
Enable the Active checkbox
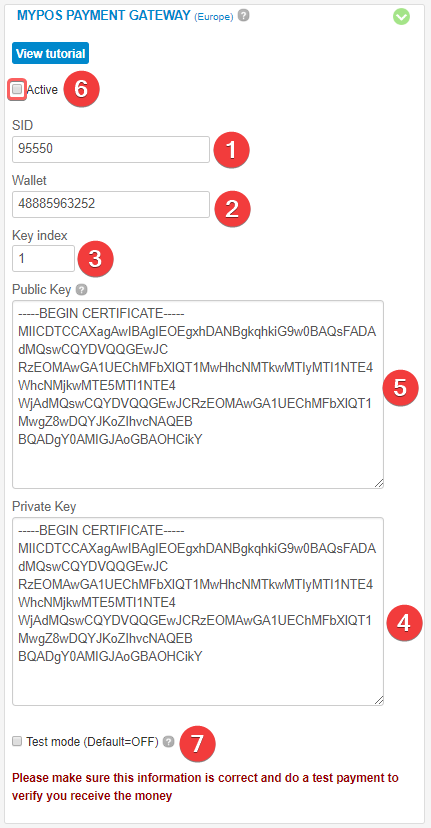click(x=17, y=89)
